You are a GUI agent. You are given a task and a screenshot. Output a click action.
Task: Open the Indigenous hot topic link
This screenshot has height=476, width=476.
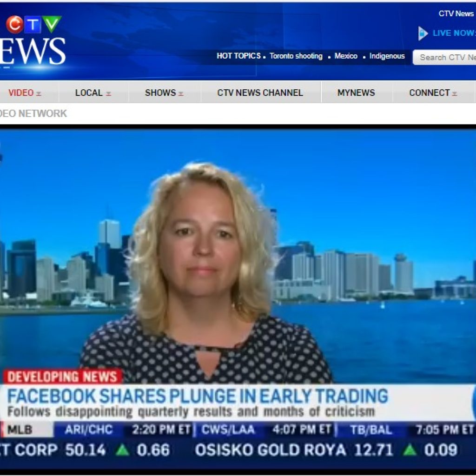tap(387, 56)
